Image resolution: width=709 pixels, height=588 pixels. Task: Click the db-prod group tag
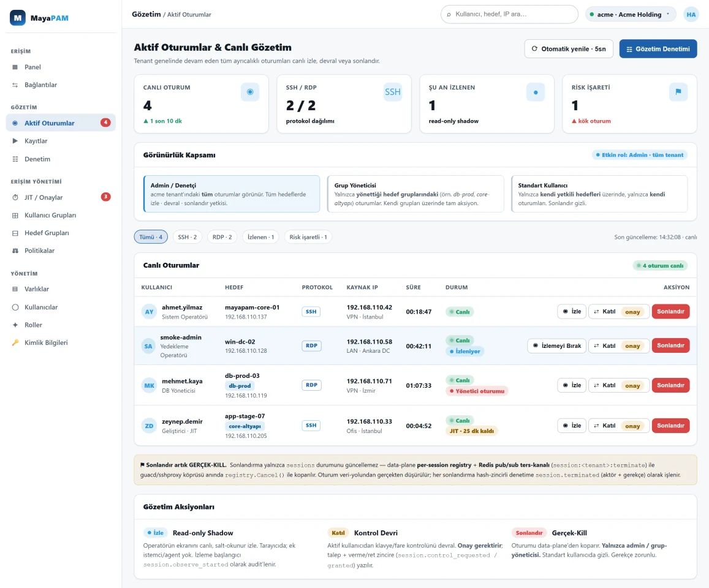(x=240, y=386)
